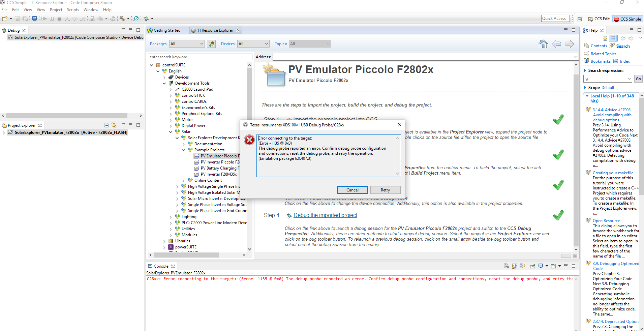Select the C2000 LaunchPad tree item

[x=197, y=89]
